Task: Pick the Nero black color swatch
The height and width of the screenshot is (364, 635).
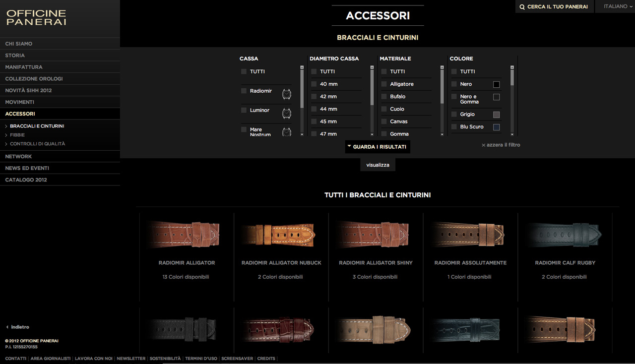Action: pyautogui.click(x=496, y=84)
